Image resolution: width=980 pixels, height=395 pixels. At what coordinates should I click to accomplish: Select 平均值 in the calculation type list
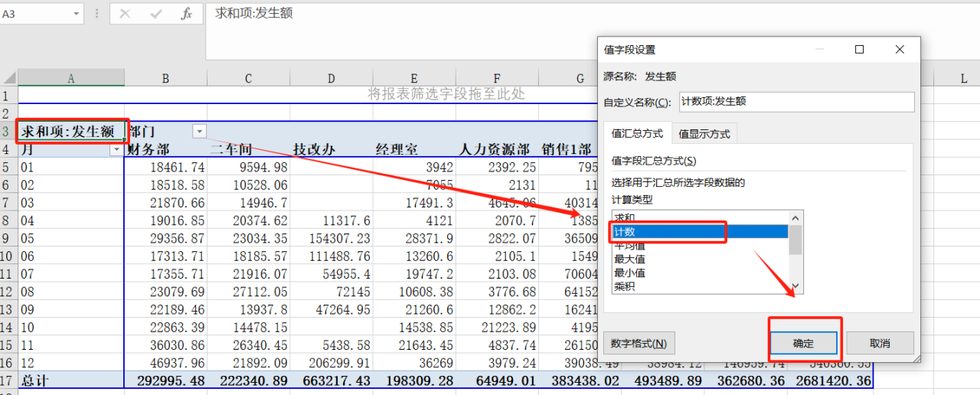(701, 246)
